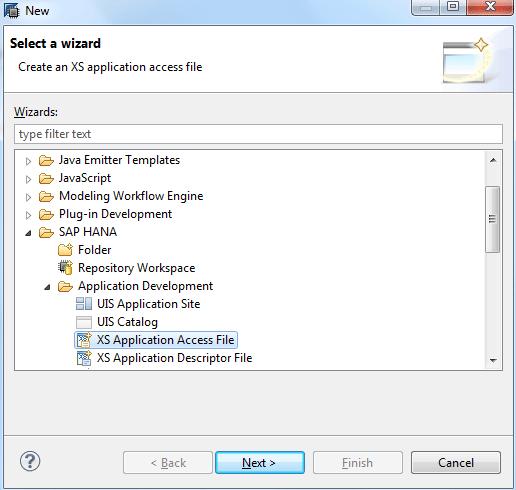Click the XS Application Descriptor File icon

click(x=84, y=358)
